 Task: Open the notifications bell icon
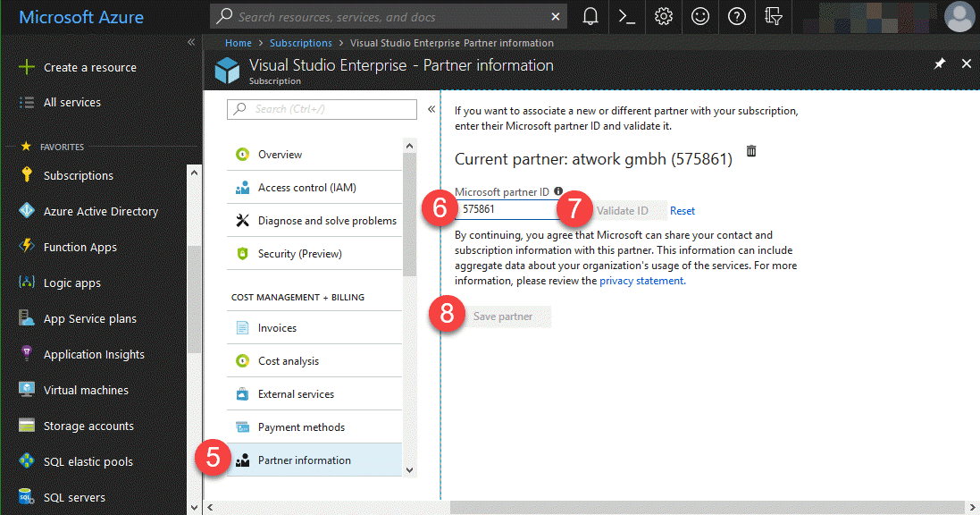(591, 16)
